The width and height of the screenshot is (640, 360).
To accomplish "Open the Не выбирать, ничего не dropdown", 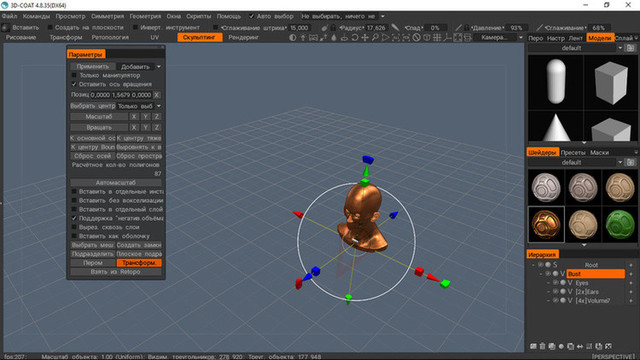I will 342,16.
